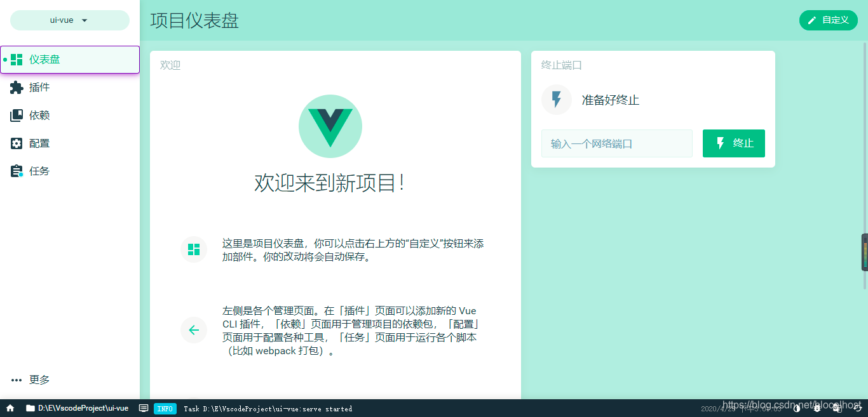Select 仪表盘 dashboard in sidebar

pyautogui.click(x=70, y=60)
